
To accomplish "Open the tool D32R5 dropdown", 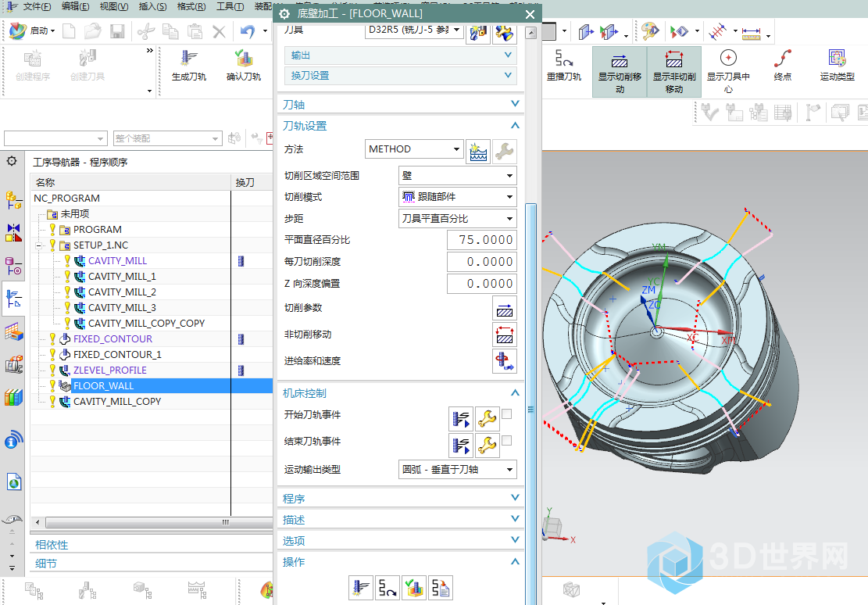I will [x=414, y=30].
